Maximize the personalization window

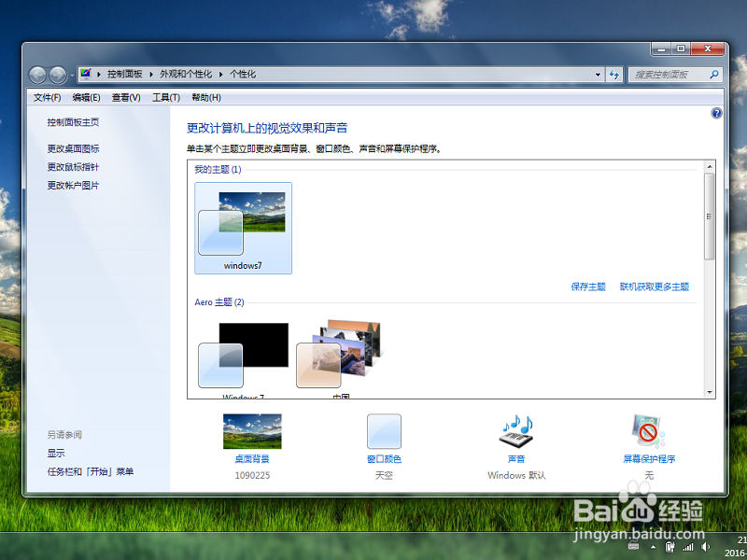click(681, 49)
